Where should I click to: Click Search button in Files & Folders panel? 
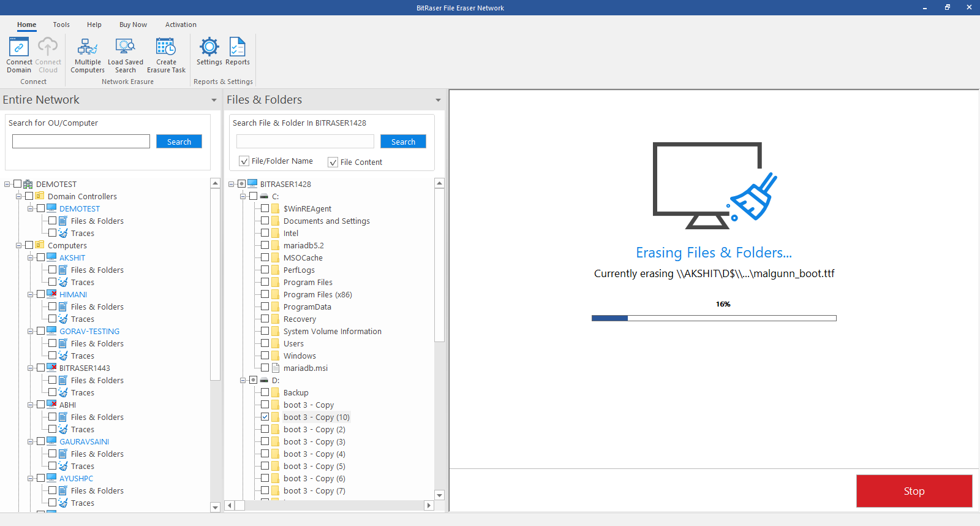pos(403,142)
